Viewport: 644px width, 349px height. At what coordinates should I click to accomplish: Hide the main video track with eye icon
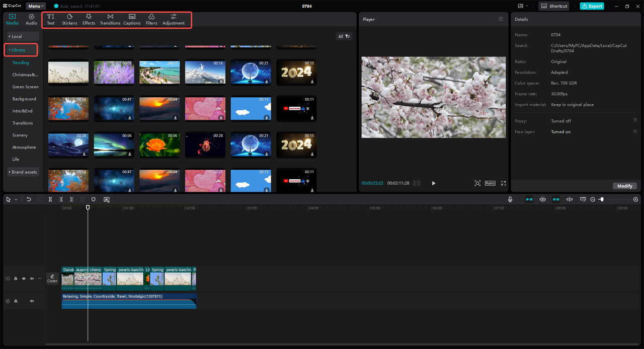point(24,278)
